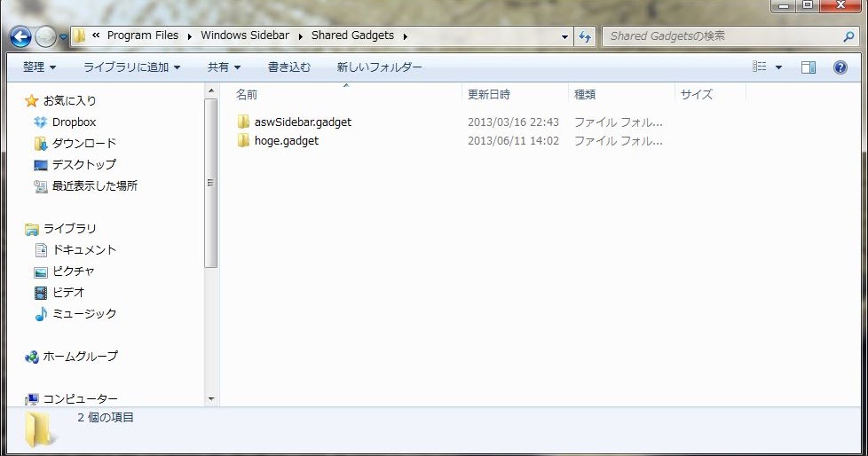Click the ホームグループ icon
Screen dimensions: 868x456
(x=32, y=357)
